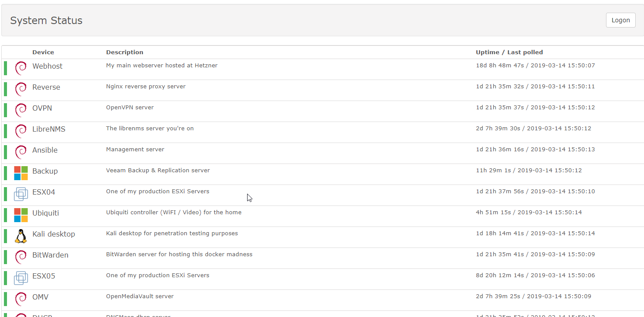The image size is (644, 317).
Task: Open the Reverse device link
Action: click(46, 87)
